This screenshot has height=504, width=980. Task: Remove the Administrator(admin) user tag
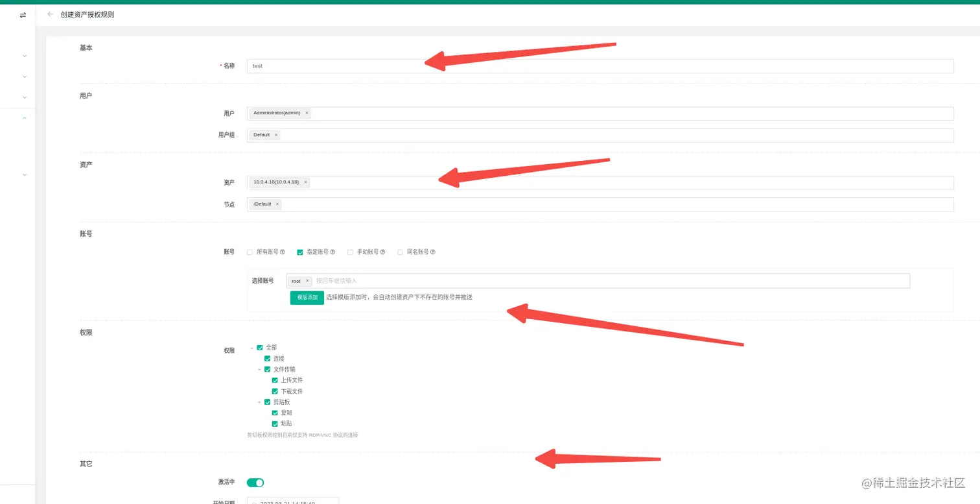(307, 113)
